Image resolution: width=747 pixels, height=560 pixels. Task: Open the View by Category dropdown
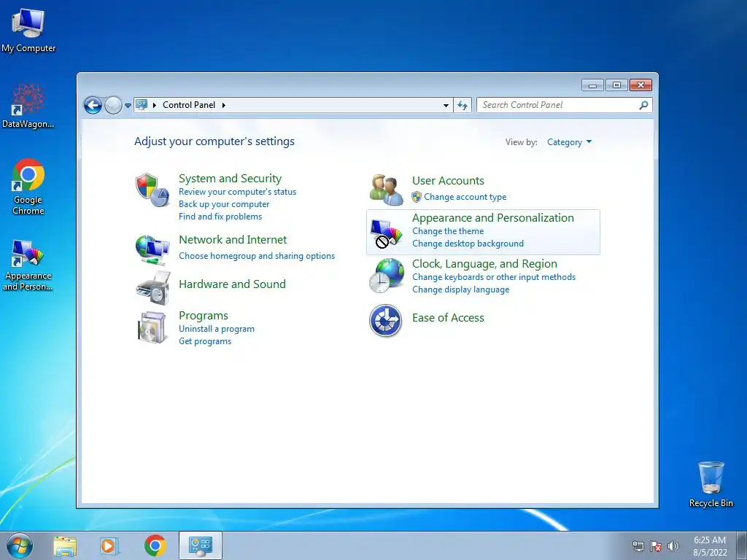(x=569, y=142)
